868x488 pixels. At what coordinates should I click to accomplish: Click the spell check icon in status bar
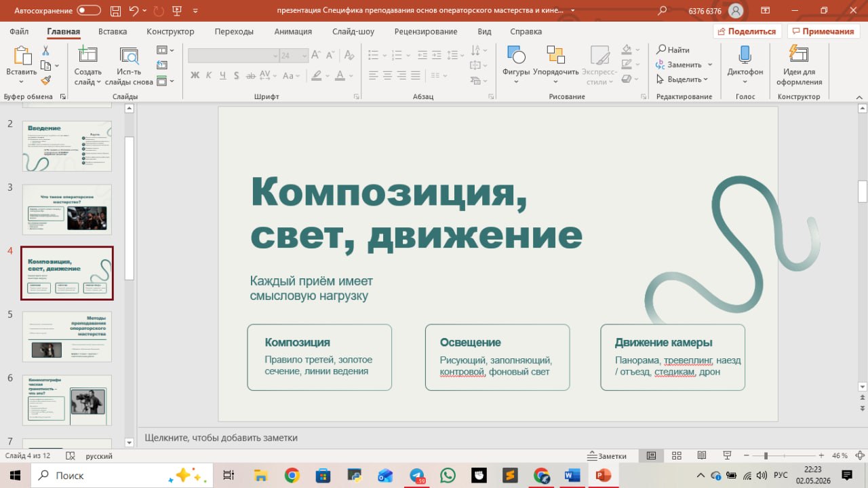69,456
